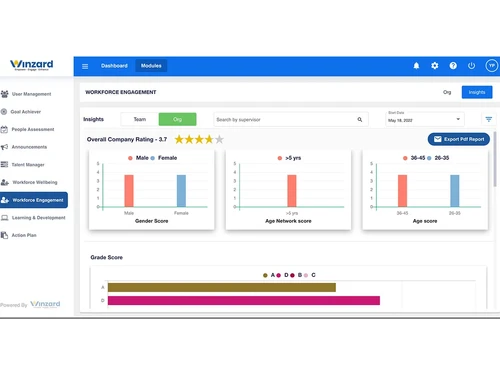Open the Start Date dropdown
Image resolution: width=500 pixels, height=375 pixels.
[425, 119]
